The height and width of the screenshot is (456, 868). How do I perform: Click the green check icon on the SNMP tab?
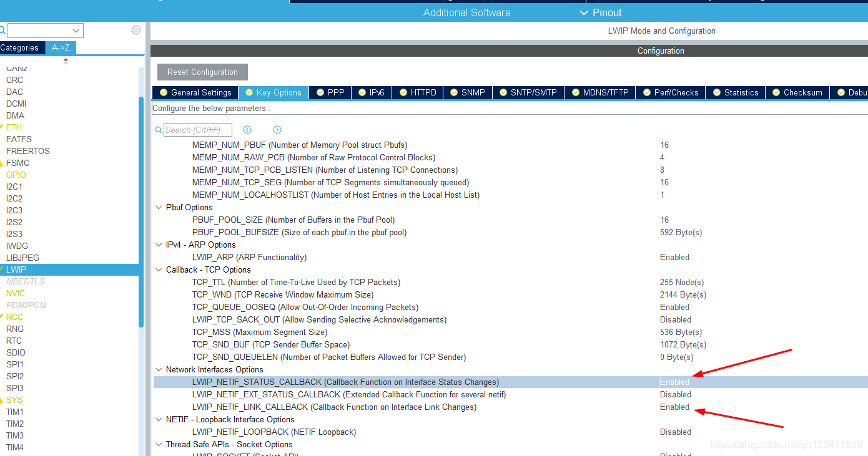coord(454,92)
